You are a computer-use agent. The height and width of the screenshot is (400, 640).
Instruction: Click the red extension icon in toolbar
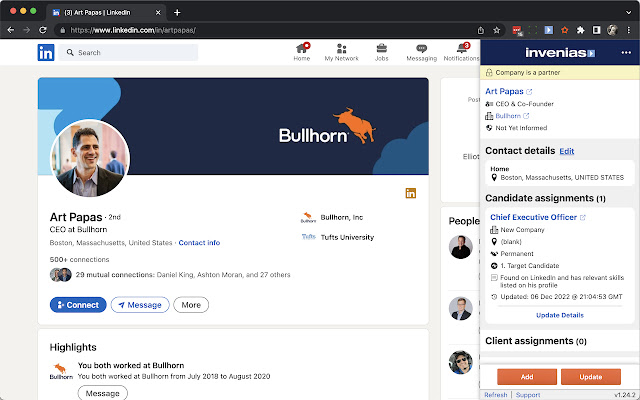[517, 31]
